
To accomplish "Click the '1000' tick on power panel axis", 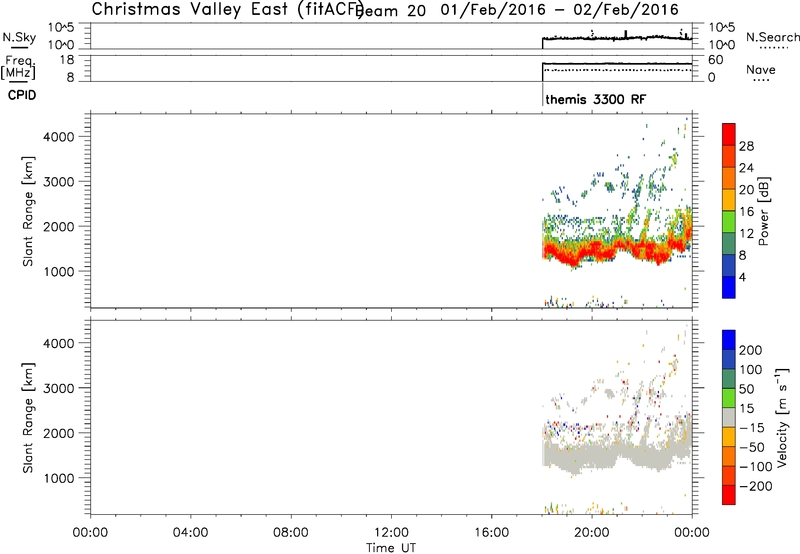I will point(59,271).
